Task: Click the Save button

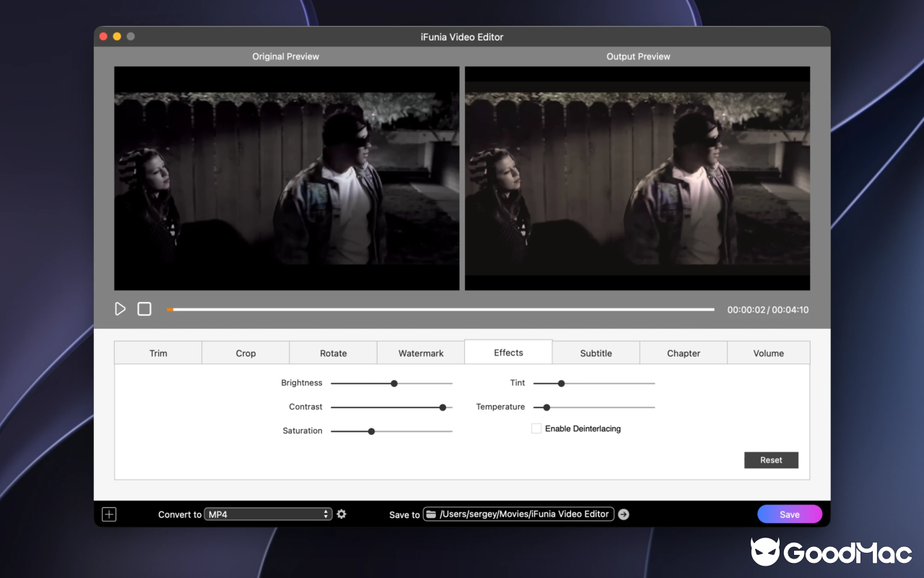Action: 790,514
